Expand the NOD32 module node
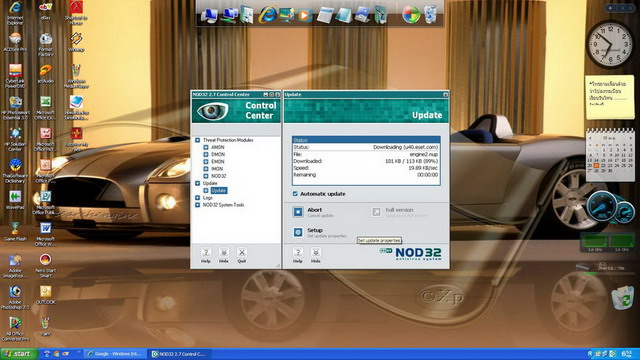Image resolution: width=640 pixels, height=360 pixels. tap(206, 176)
